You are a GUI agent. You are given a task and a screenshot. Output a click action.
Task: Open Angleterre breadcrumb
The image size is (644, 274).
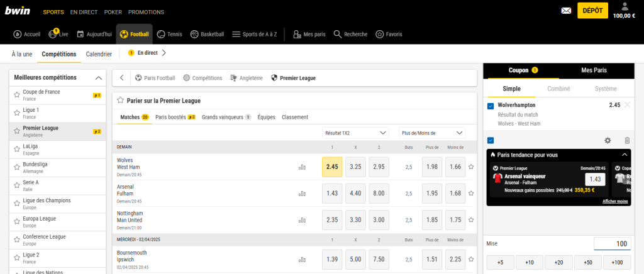pos(247,78)
